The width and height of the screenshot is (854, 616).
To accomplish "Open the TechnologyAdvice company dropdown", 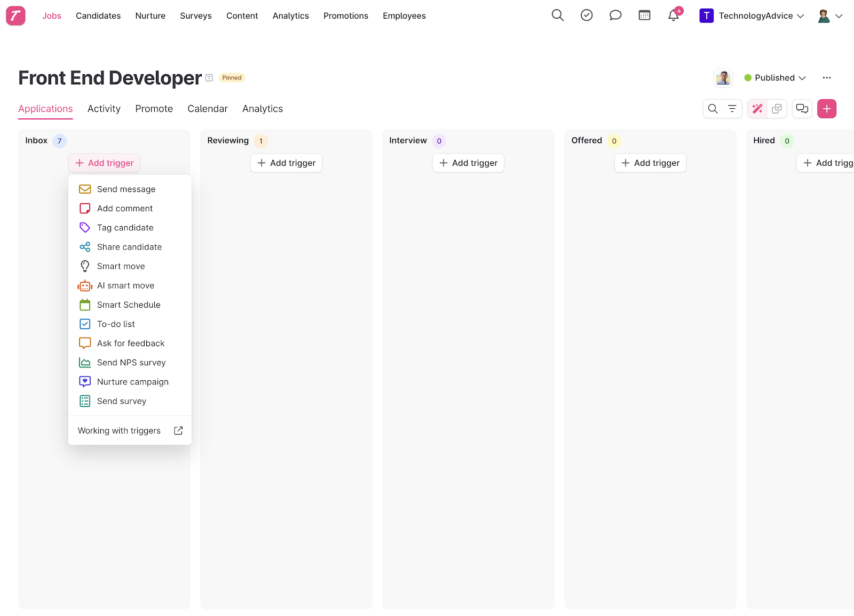I will pyautogui.click(x=752, y=15).
